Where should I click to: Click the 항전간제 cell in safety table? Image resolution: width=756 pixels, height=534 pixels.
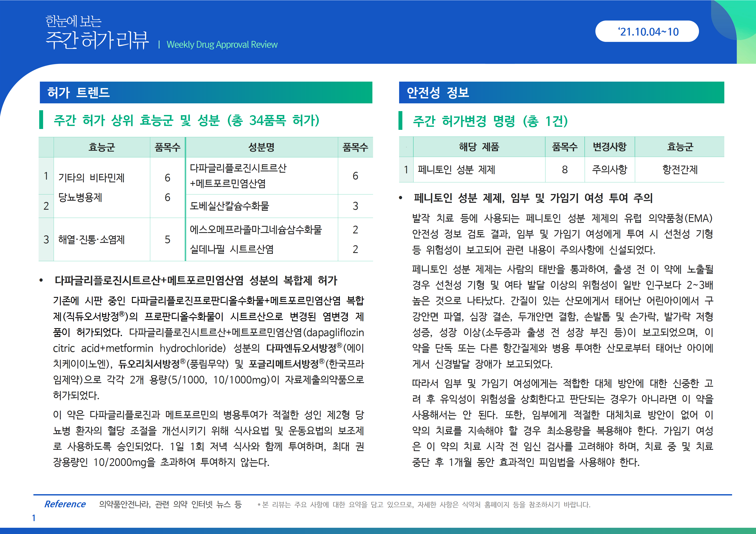680,169
